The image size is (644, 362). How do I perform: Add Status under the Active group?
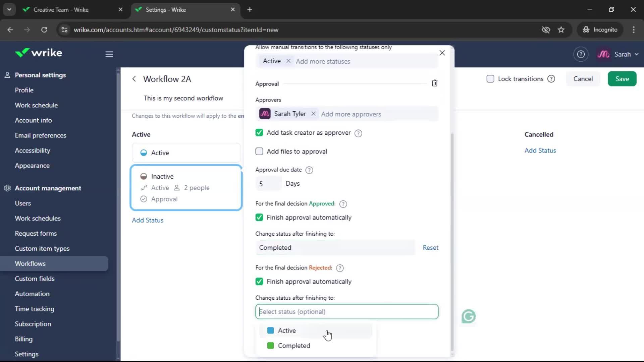click(x=148, y=220)
